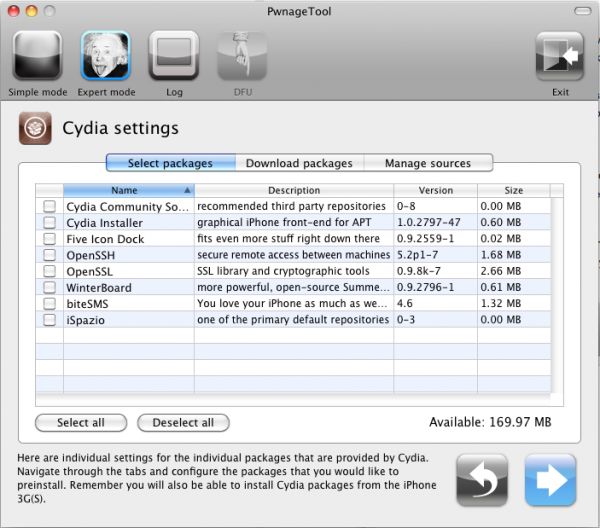Click 'fits even more stuff right down there'

289,239
